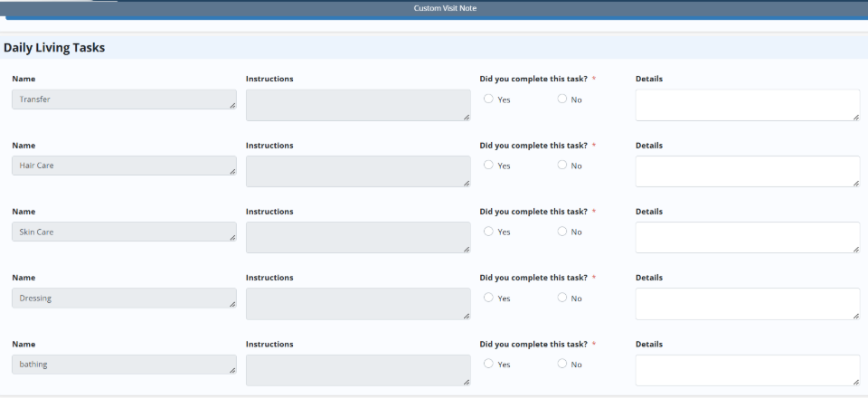The image size is (868, 398).
Task: Click the Details box for Hair Care
Action: tap(747, 171)
